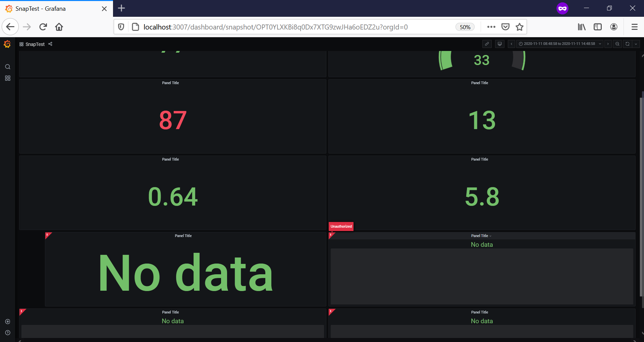Click the Unauthorized error badge
The image size is (644, 342).
pos(341,226)
